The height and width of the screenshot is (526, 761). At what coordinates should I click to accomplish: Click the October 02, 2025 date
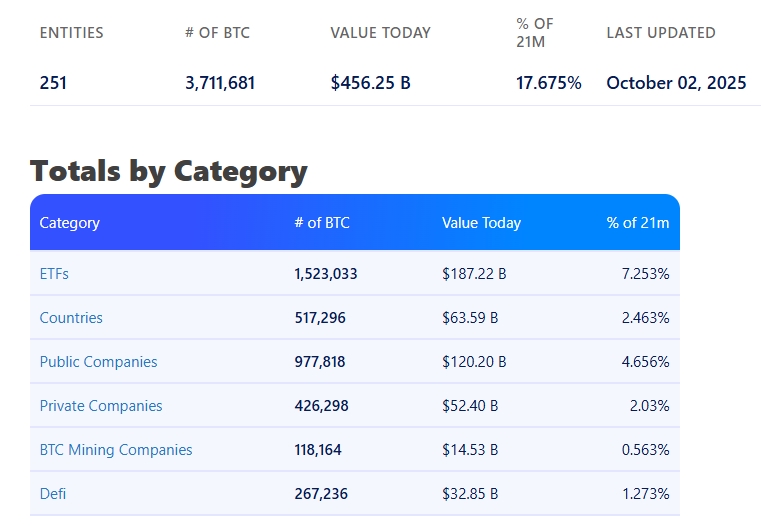click(676, 83)
